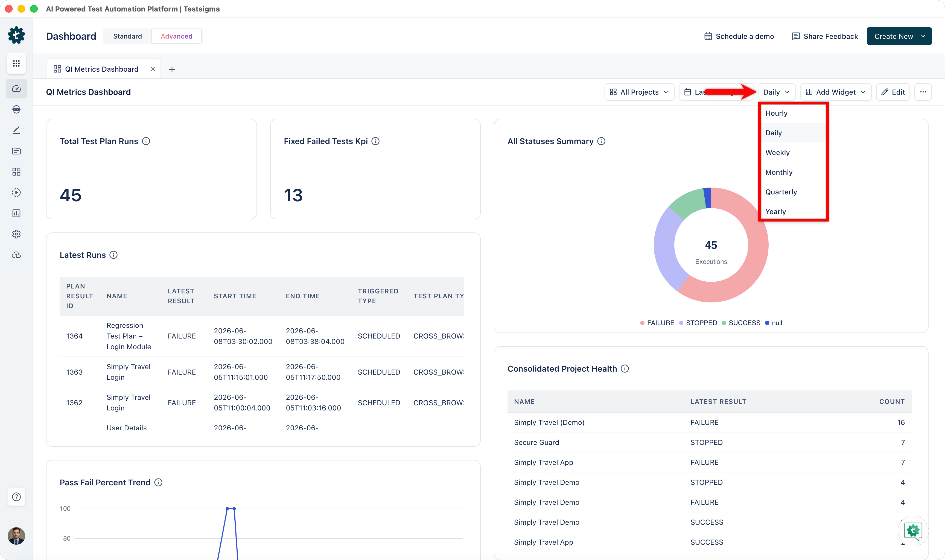
Task: Open the reports chart sidebar icon
Action: pos(16,213)
